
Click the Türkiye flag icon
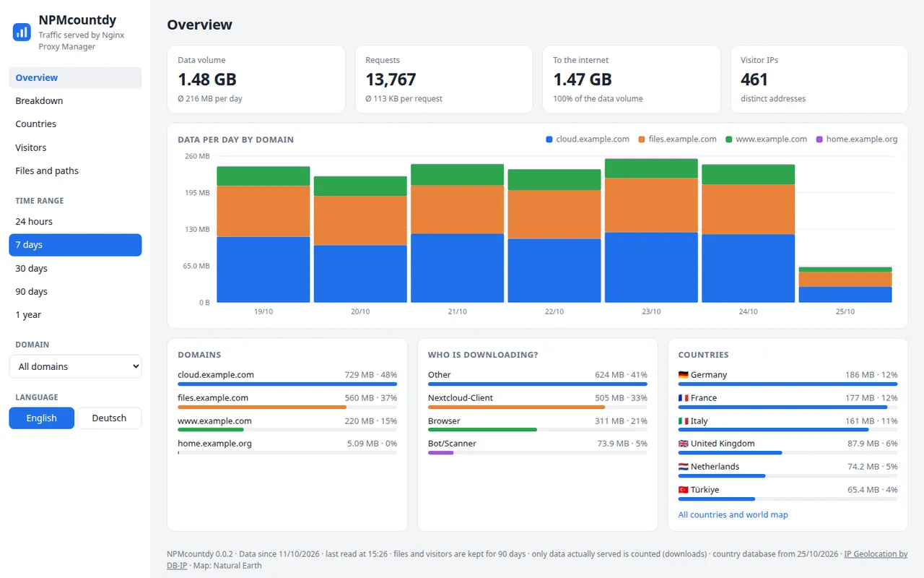coord(684,490)
